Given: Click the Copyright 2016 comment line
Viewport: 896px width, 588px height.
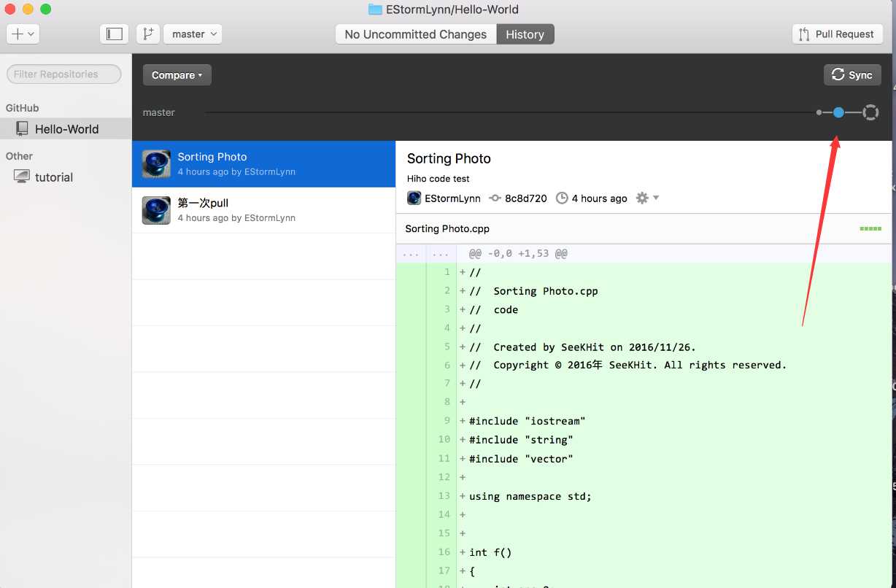Looking at the screenshot, I should [628, 365].
